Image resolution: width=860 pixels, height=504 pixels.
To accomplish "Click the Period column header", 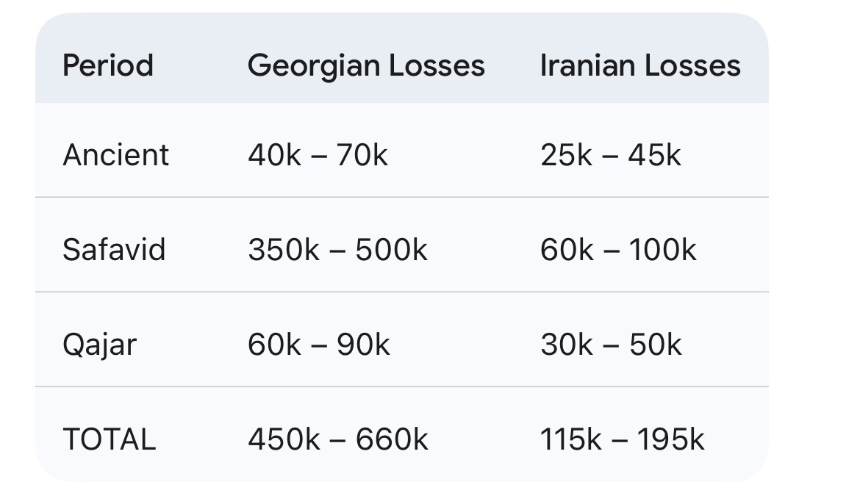I will (108, 65).
